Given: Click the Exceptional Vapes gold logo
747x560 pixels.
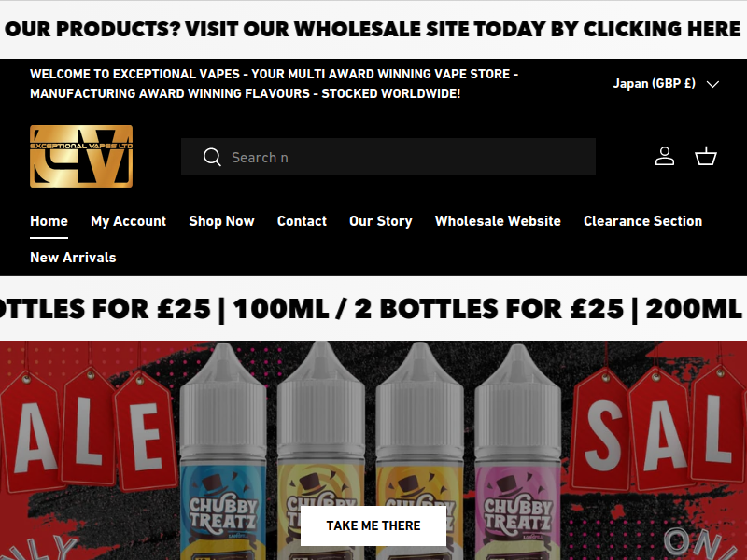Looking at the screenshot, I should [x=81, y=156].
